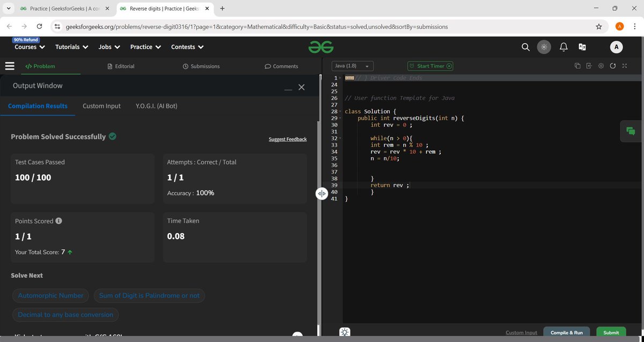This screenshot has width=644, height=342.
Task: Collapse code fold at line 28
Action: point(341,111)
